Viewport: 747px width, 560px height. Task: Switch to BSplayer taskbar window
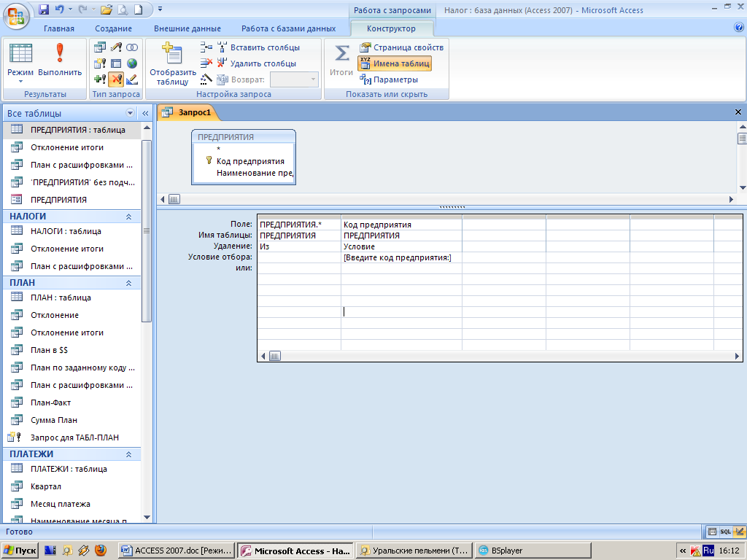pyautogui.click(x=533, y=551)
